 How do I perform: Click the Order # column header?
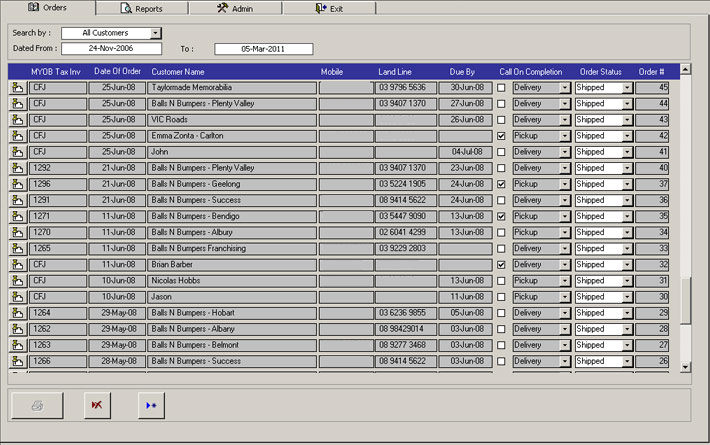(x=651, y=72)
